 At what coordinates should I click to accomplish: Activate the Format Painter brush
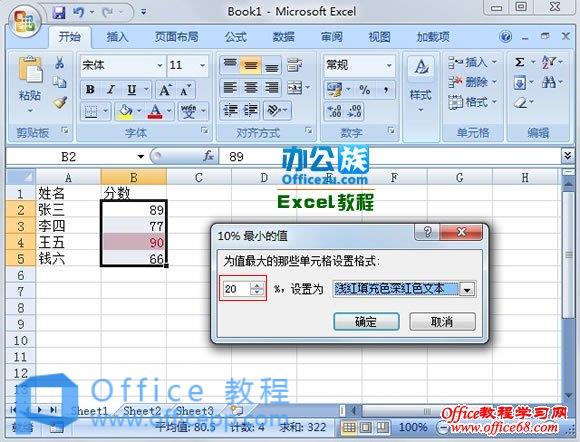[60, 102]
